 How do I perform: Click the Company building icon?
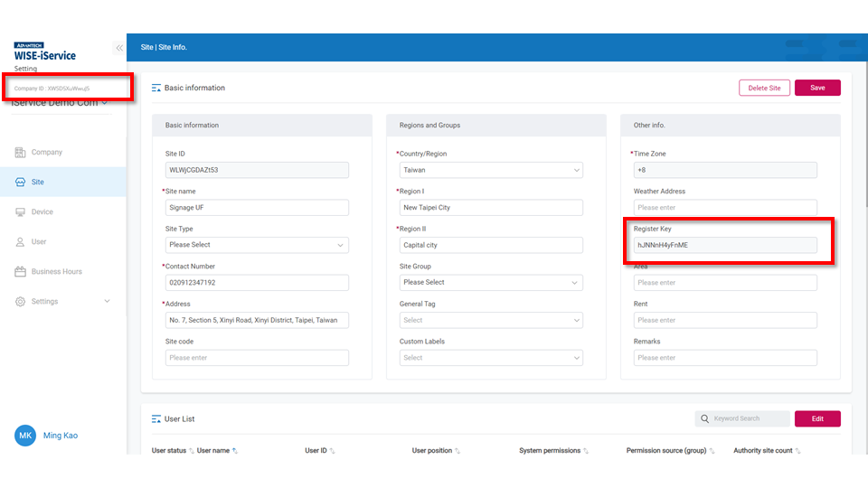(21, 153)
